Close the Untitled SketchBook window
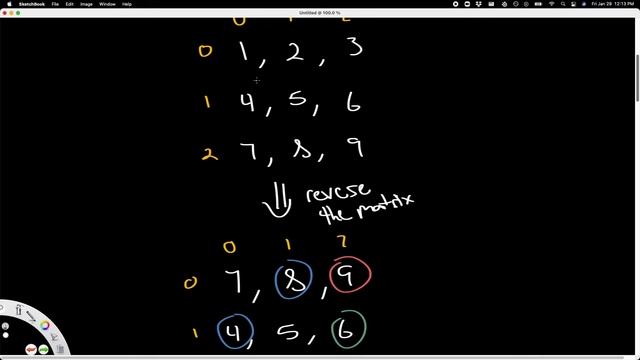Screen dimensions: 640x360 point(4,13)
